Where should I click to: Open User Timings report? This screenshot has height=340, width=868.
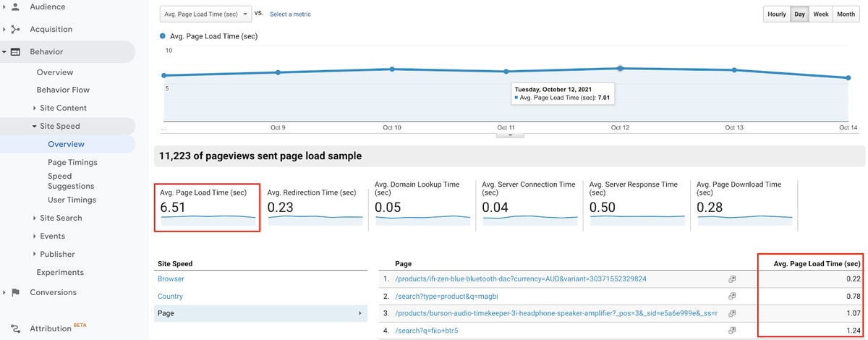72,200
